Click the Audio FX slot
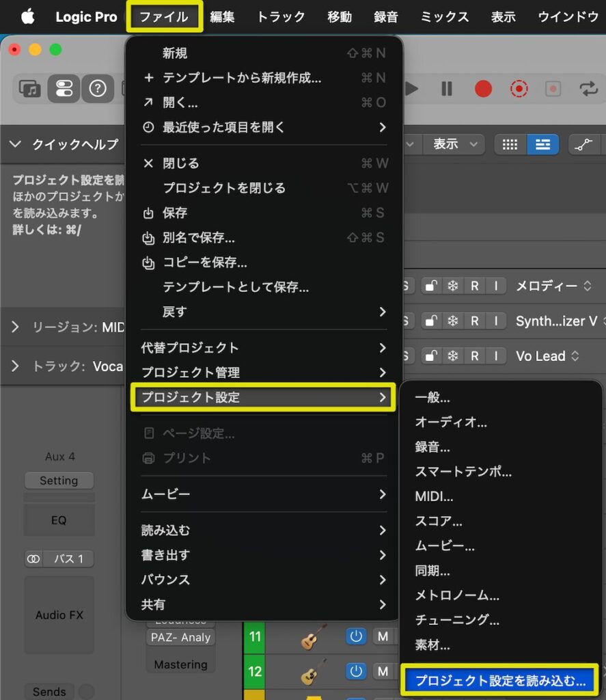The width and height of the screenshot is (606, 700). (x=59, y=615)
